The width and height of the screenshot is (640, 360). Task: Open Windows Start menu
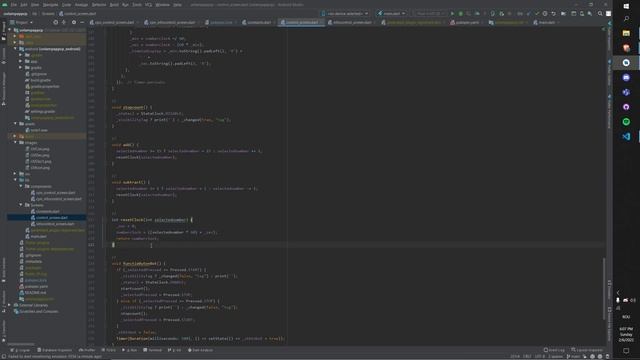[626, 6]
